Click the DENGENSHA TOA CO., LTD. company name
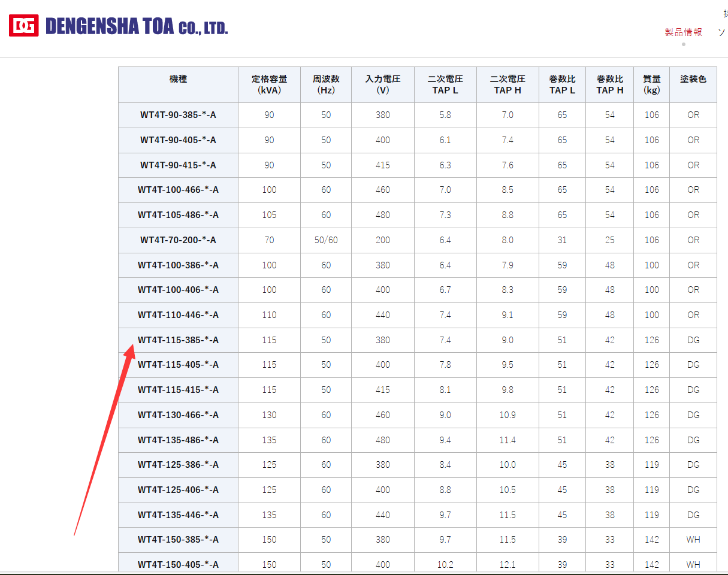728x575 pixels. pyautogui.click(x=137, y=26)
